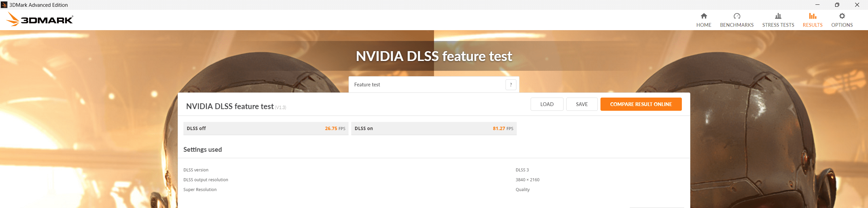The width and height of the screenshot is (868, 208).
Task: Click the DLSS off FPS score row
Action: pos(266,128)
